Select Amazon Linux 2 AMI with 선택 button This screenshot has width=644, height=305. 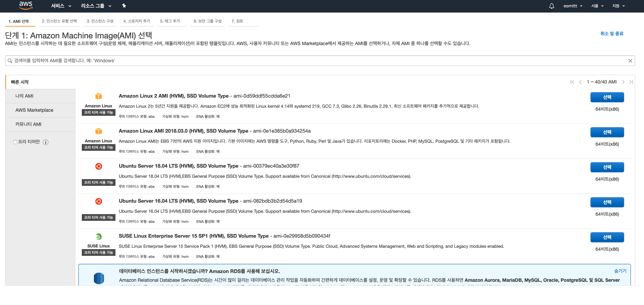tap(607, 97)
